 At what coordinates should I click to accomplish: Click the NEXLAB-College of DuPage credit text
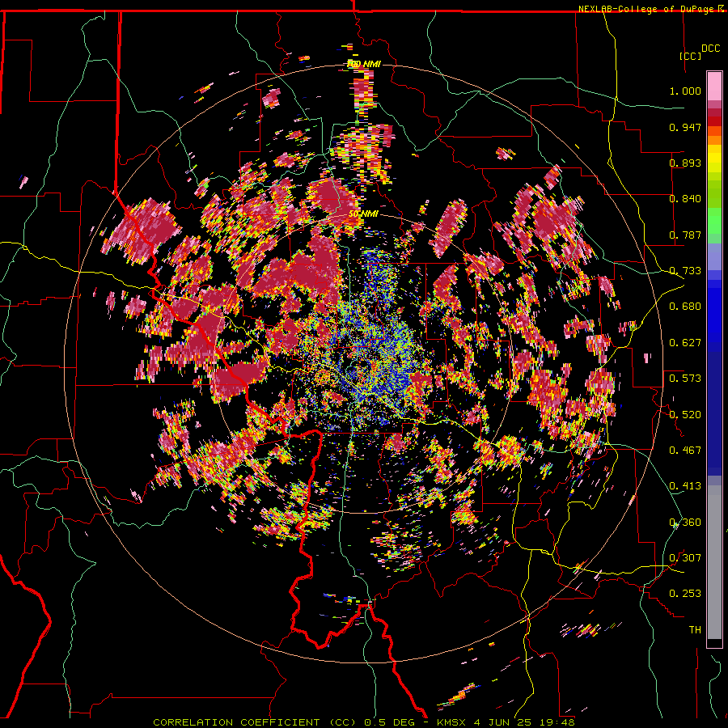click(647, 9)
